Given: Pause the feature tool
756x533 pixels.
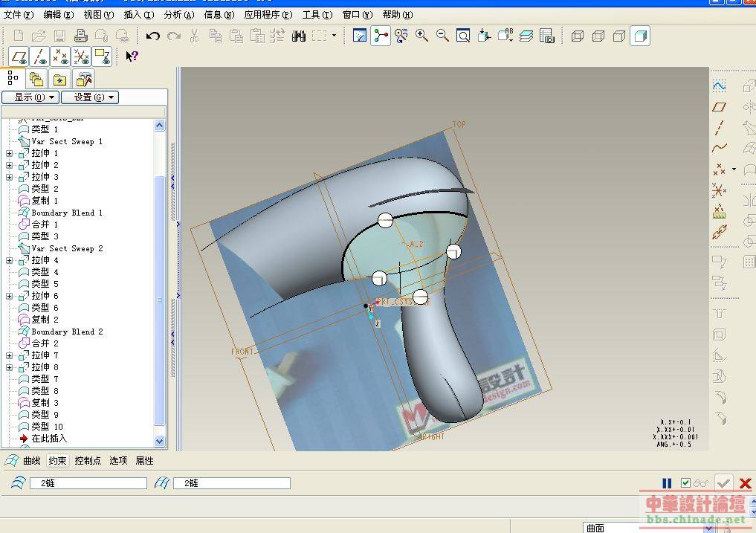Looking at the screenshot, I should 667,483.
